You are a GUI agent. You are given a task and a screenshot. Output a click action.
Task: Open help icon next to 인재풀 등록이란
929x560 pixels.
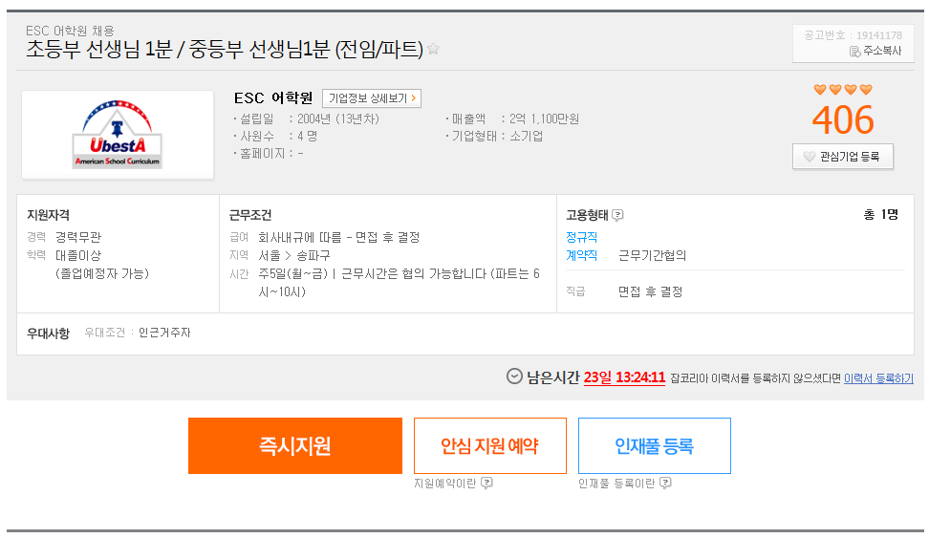pyautogui.click(x=665, y=483)
